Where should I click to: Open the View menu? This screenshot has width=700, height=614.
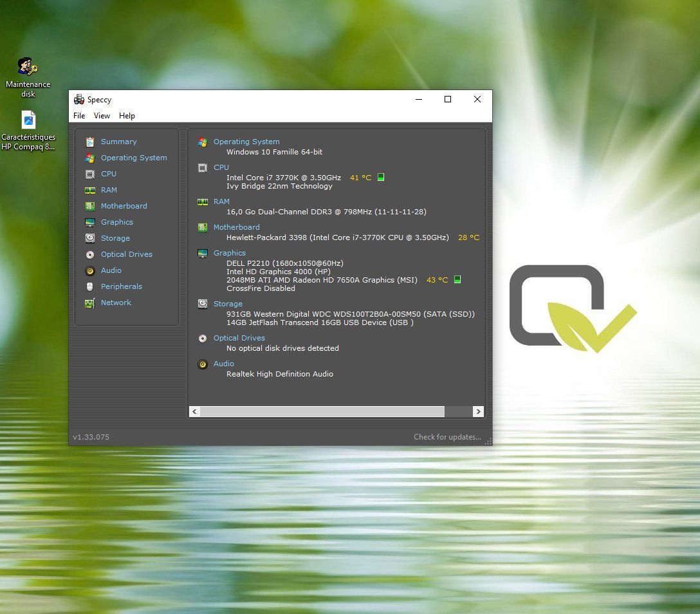102,116
